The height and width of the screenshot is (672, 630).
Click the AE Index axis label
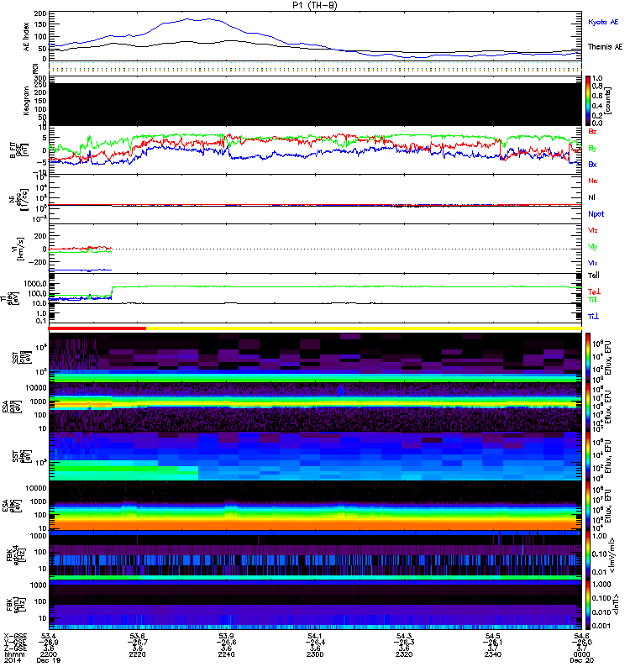pos(27,37)
